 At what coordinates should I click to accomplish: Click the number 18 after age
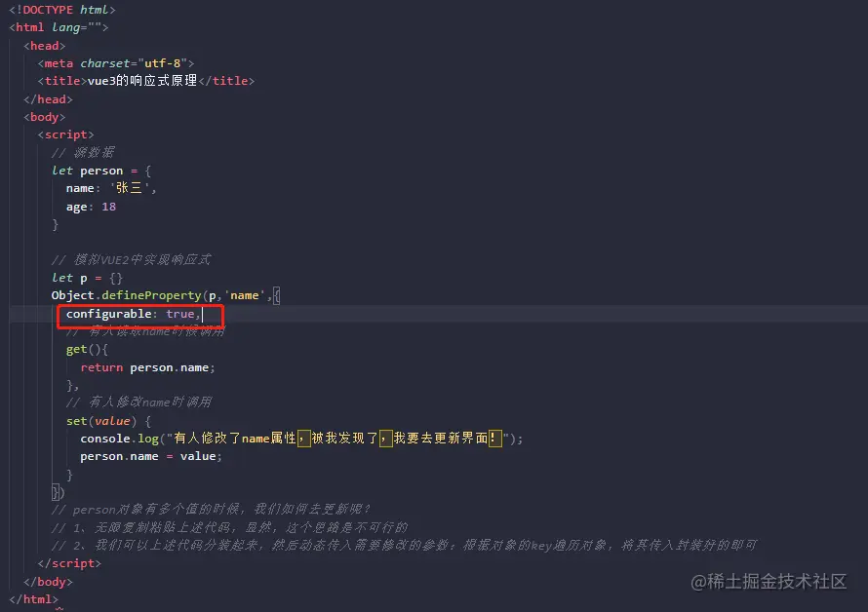[108, 207]
